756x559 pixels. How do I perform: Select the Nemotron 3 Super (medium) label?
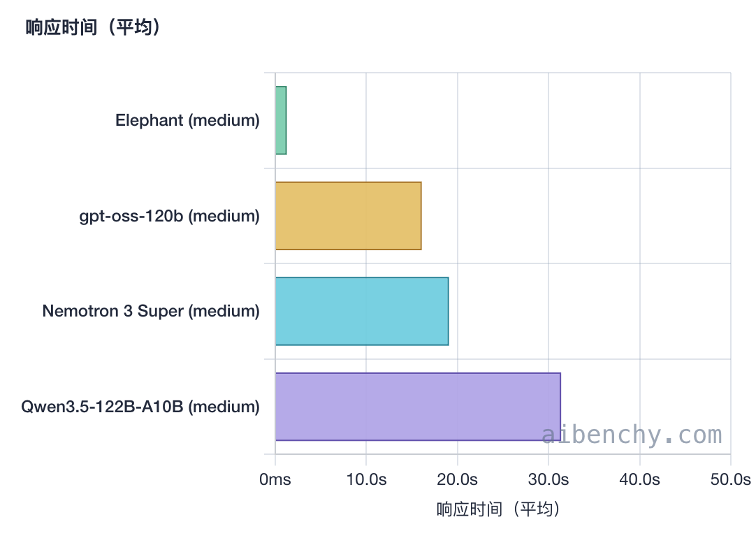click(151, 311)
